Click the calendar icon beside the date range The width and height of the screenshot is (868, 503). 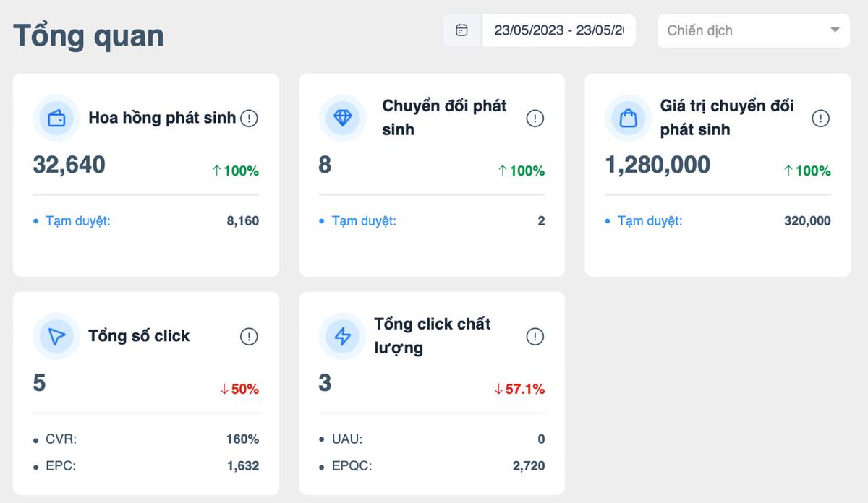tap(461, 30)
